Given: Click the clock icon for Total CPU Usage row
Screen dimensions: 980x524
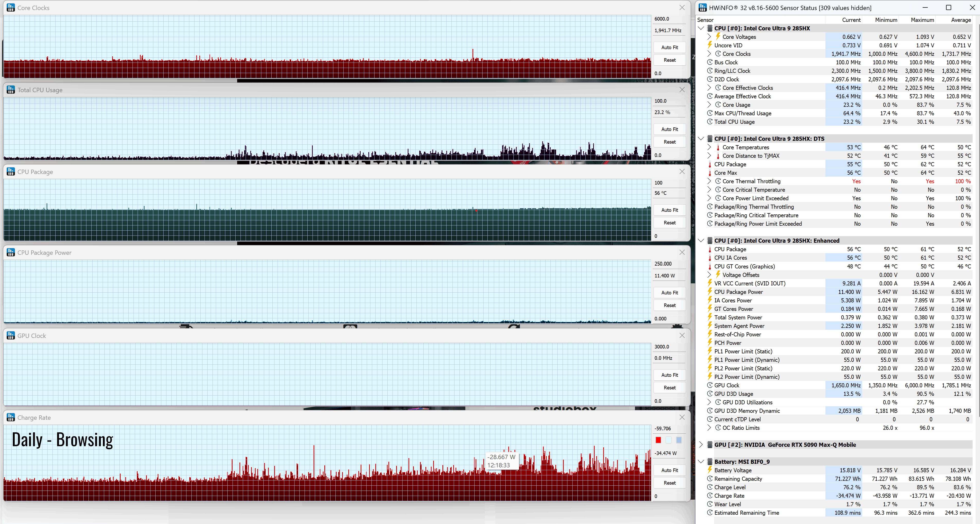Looking at the screenshot, I should coord(709,121).
